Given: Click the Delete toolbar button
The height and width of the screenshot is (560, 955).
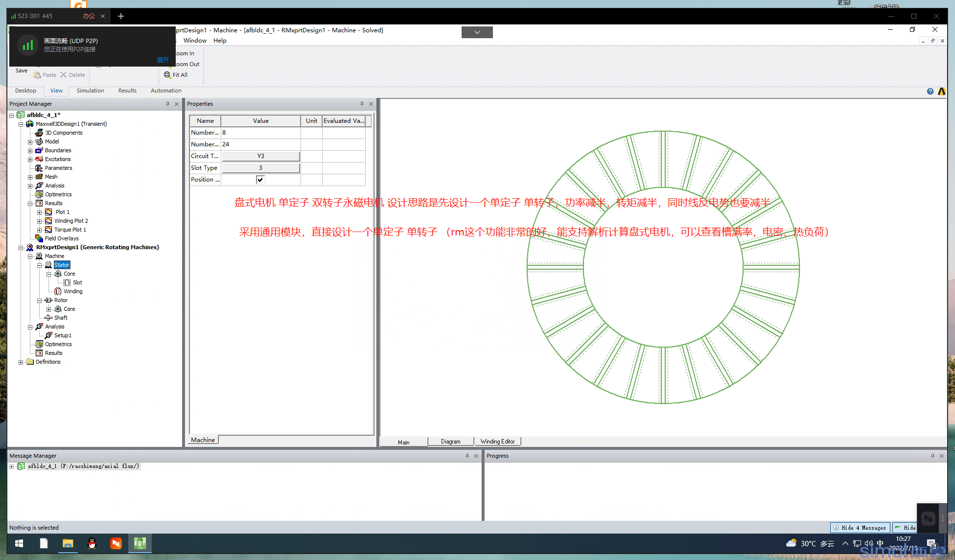Looking at the screenshot, I should click(x=72, y=75).
